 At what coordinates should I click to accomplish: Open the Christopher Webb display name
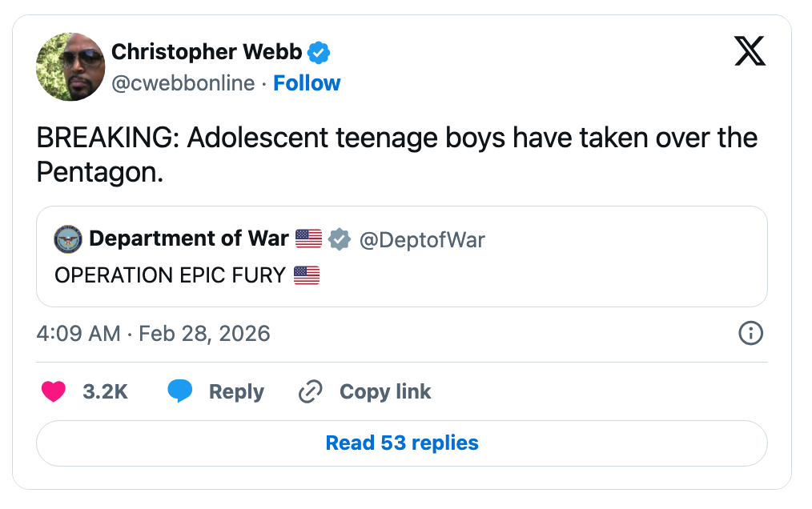pyautogui.click(x=207, y=53)
